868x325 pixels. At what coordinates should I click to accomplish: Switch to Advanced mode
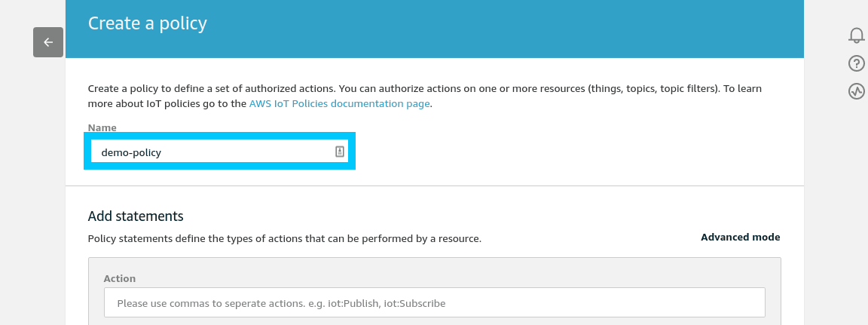(740, 237)
